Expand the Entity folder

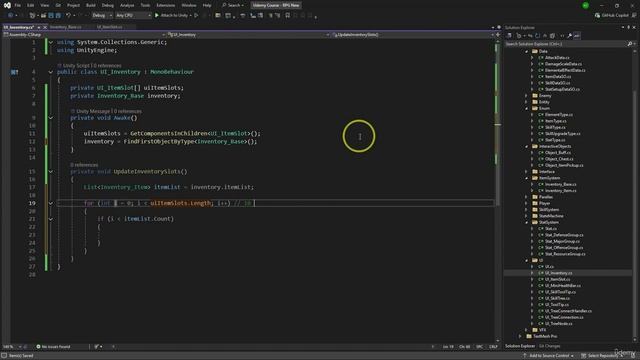coord(527,102)
